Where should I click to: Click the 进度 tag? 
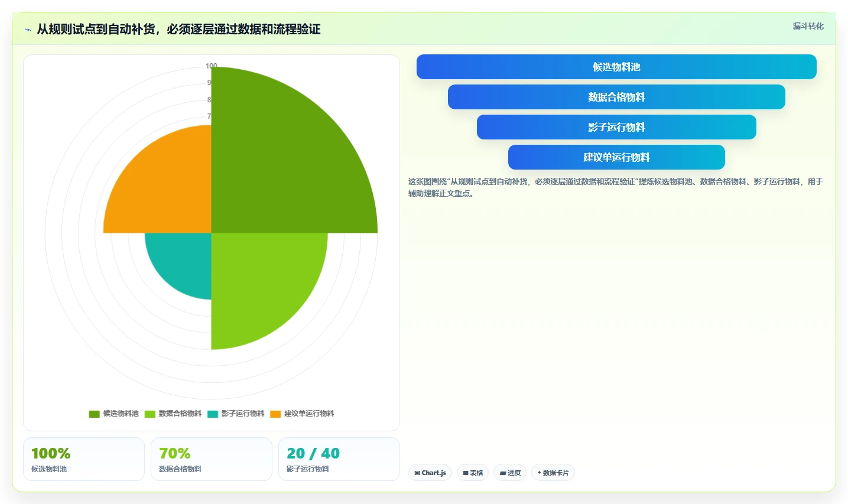pyautogui.click(x=510, y=473)
